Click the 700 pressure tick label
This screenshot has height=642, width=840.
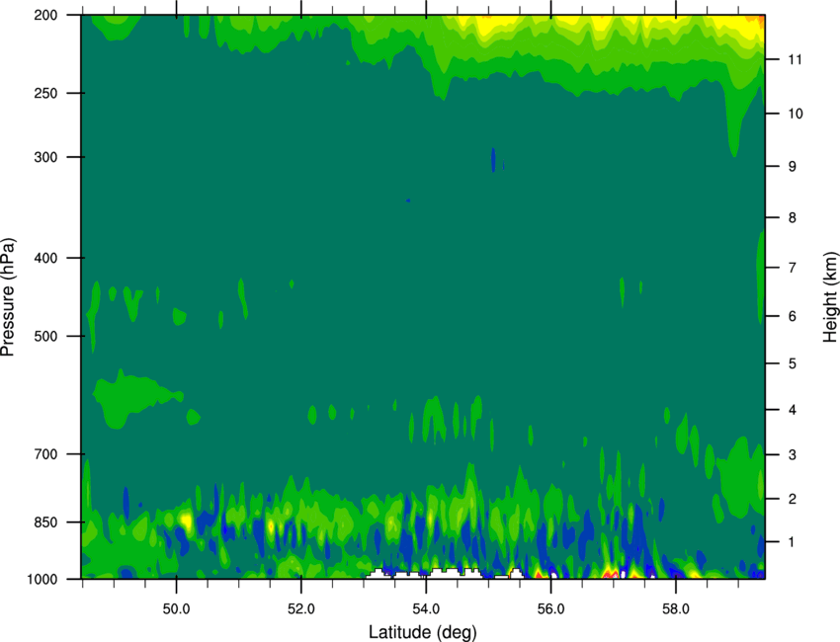tap(45, 454)
